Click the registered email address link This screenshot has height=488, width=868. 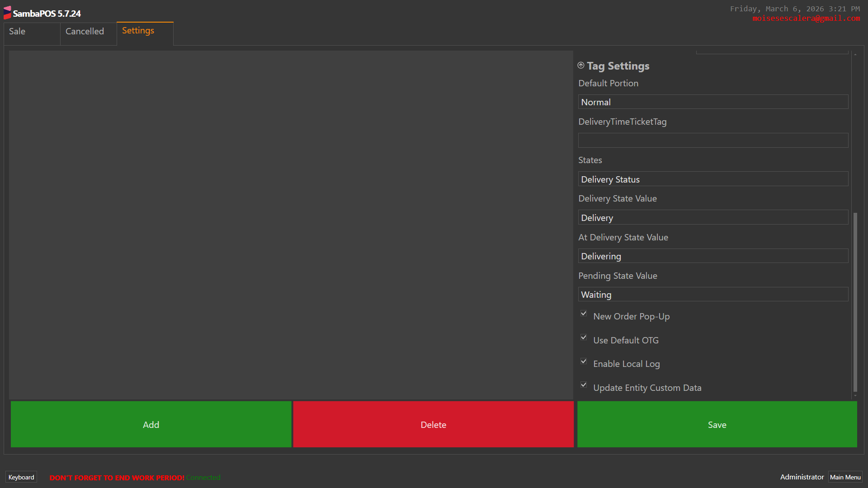pos(806,19)
